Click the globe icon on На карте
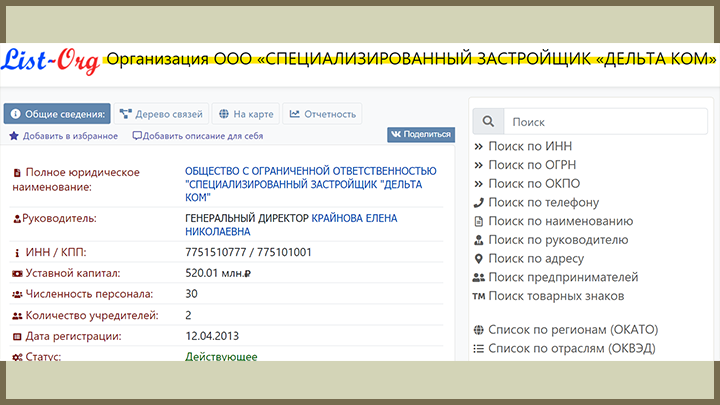Screen dimensions: 720x405 (224, 114)
